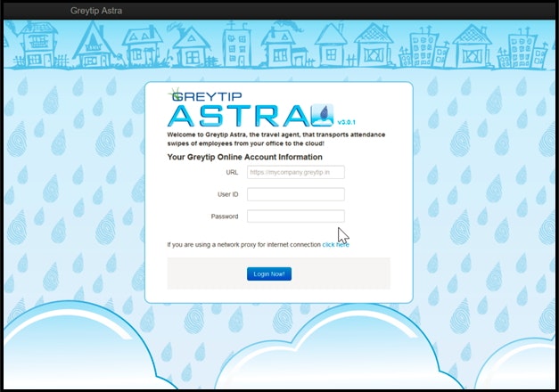The width and height of the screenshot is (559, 392).
Task: Click the network proxy instruction text
Action: pyautogui.click(x=244, y=245)
